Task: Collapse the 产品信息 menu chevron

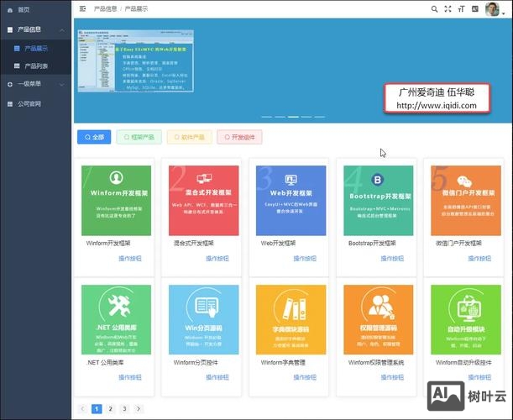Action: [62, 30]
